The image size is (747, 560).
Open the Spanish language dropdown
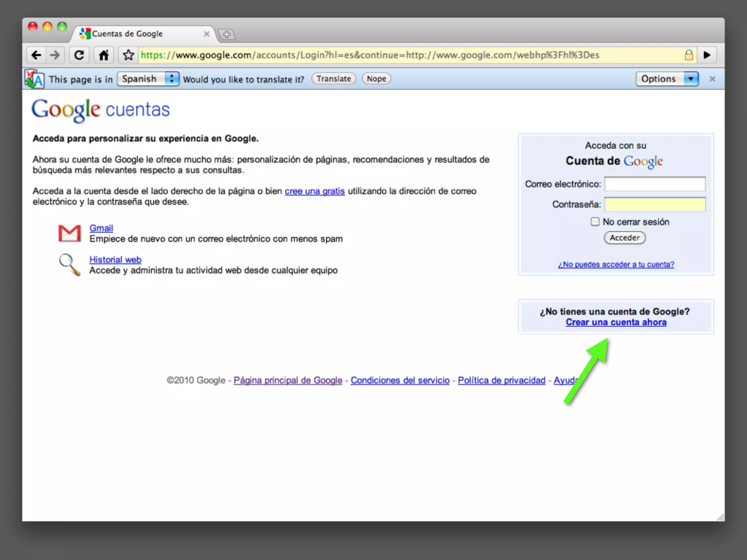pos(148,79)
